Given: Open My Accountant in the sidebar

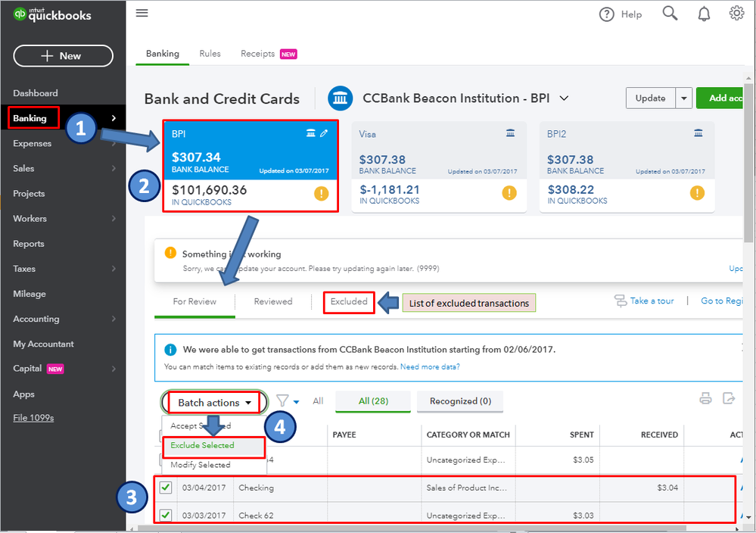Looking at the screenshot, I should point(43,344).
